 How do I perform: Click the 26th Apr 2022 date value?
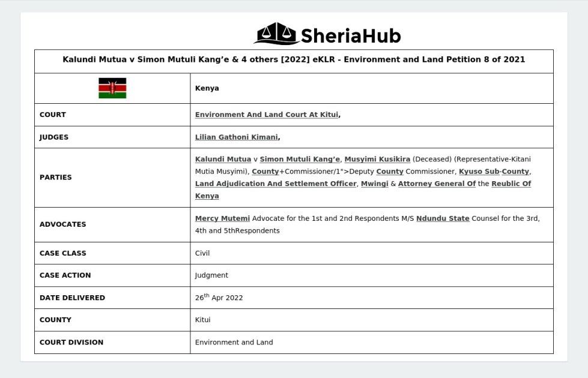219,297
